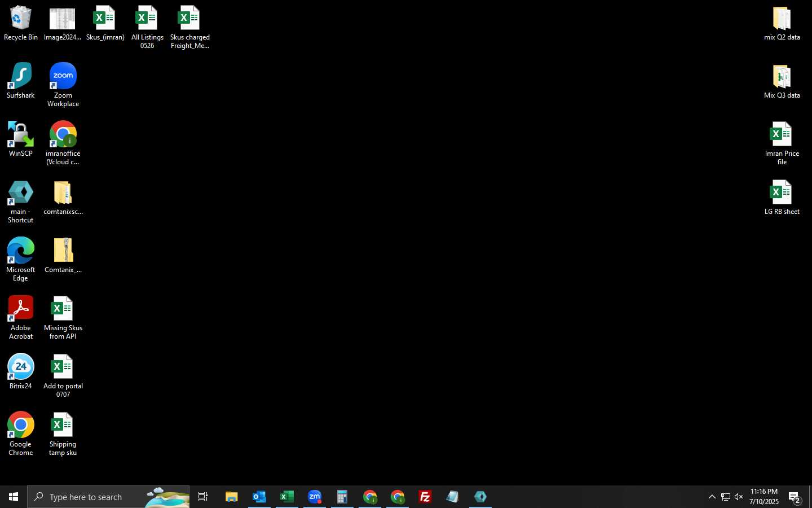Select the All Listings 0526 Excel file
The height and width of the screenshot is (508, 812).
tap(147, 28)
